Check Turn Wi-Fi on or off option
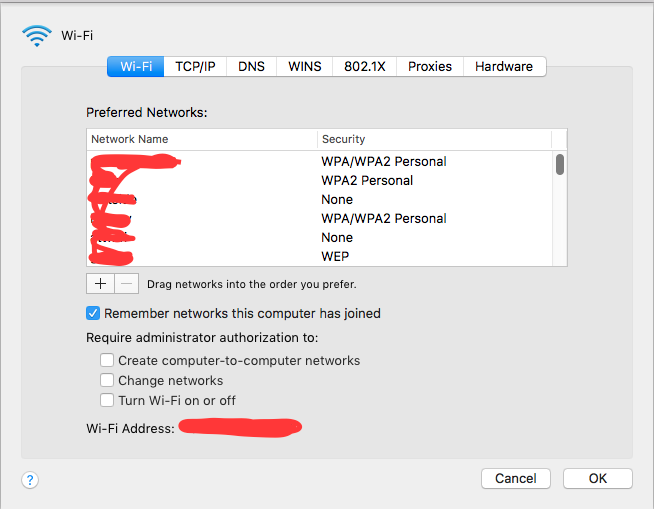654x509 pixels. click(x=107, y=400)
